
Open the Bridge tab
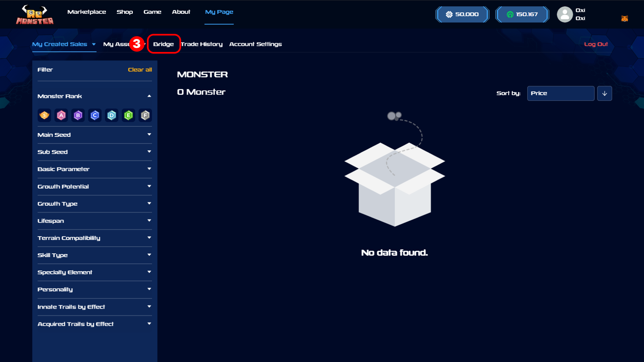(163, 44)
